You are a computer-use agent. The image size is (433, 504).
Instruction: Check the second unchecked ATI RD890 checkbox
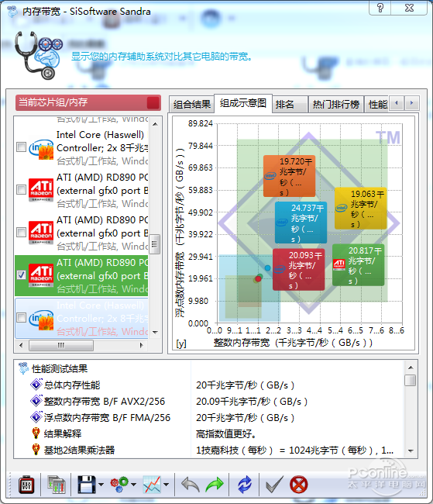click(x=21, y=232)
